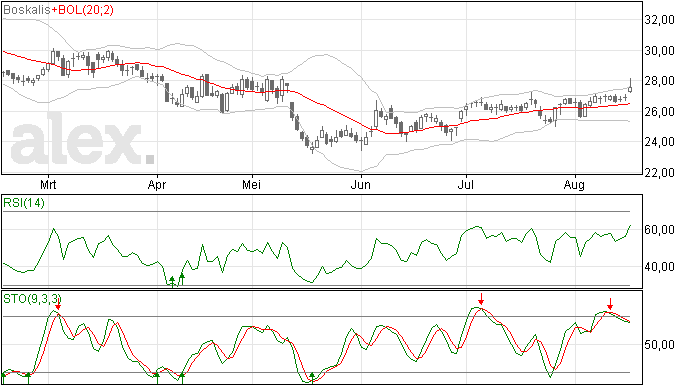Click the +BOL(20;2) indicator label
This screenshot has width=690, height=387.
pos(82,10)
